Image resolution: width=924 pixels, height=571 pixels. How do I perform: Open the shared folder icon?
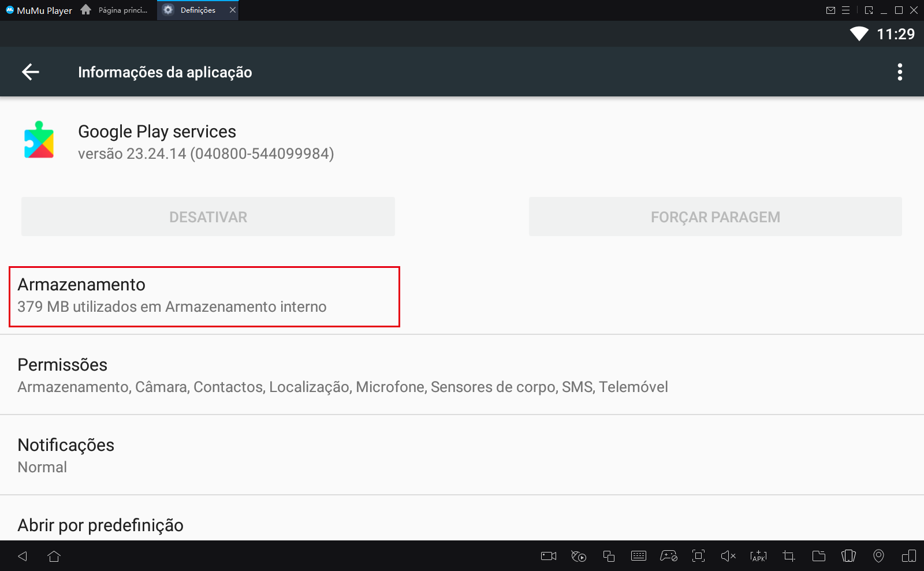pos(819,556)
